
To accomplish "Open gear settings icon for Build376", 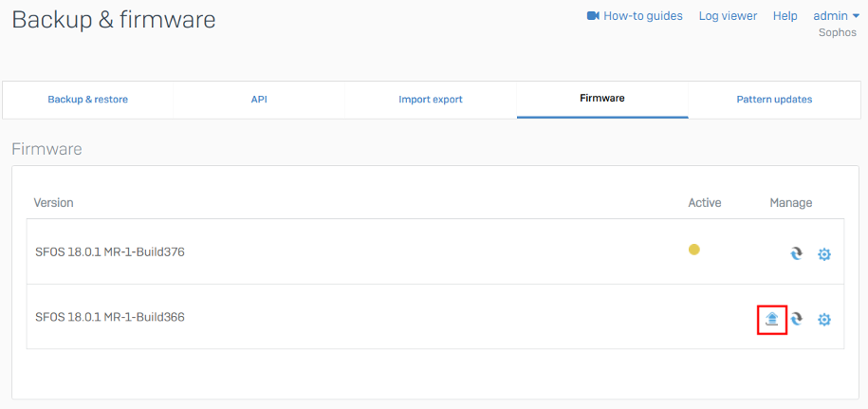I will pos(824,253).
